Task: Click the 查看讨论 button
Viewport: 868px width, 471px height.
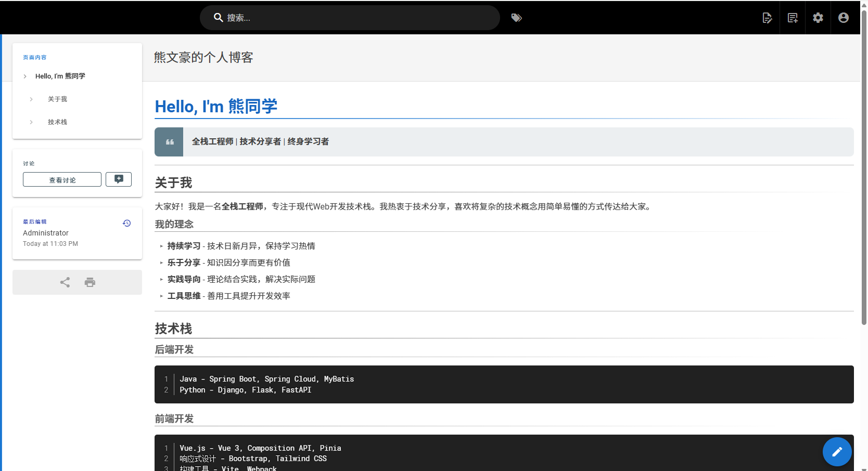Action: (x=62, y=179)
